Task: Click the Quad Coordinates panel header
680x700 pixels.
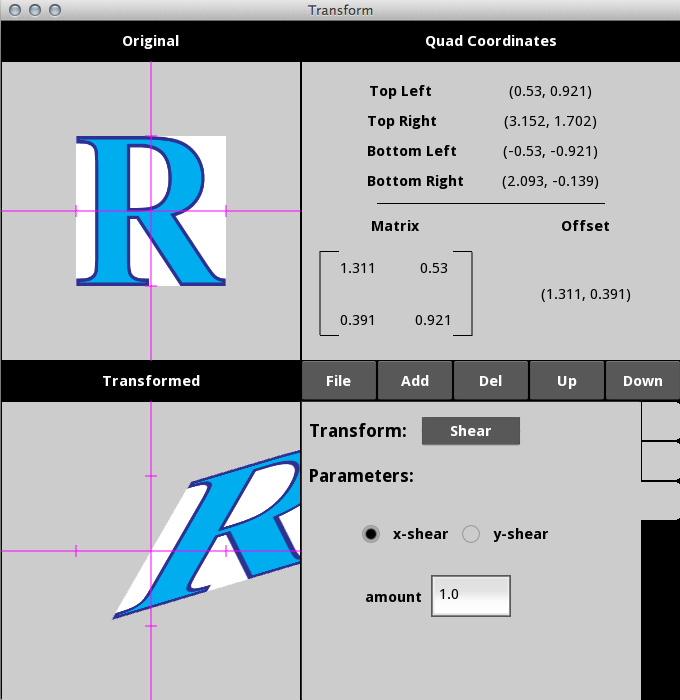Action: [490, 41]
